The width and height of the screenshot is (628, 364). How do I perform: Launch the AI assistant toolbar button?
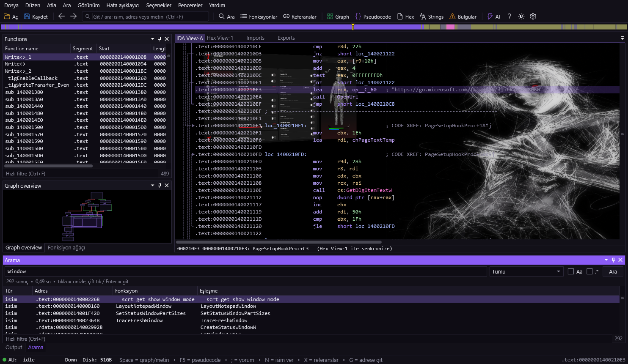494,16
